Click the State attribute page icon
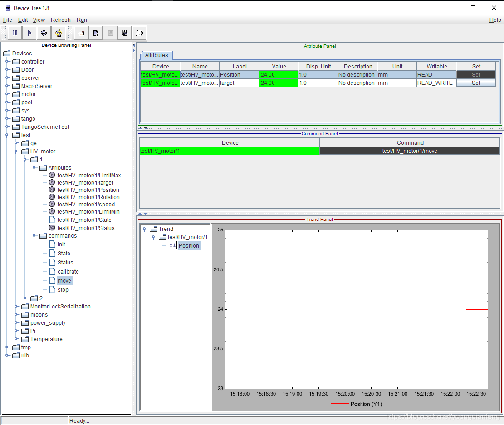This screenshot has width=504, height=425. [52, 220]
